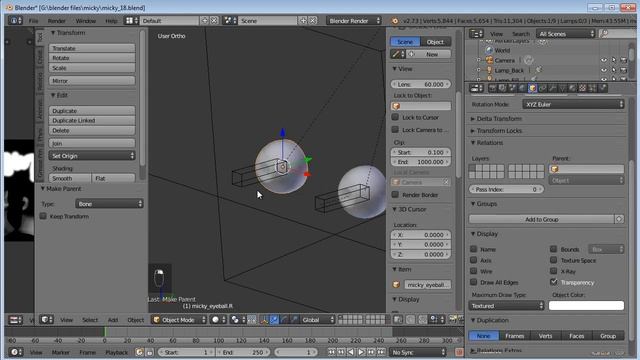
Task: Enable the Wire display checkbox
Action: [x=473, y=271]
